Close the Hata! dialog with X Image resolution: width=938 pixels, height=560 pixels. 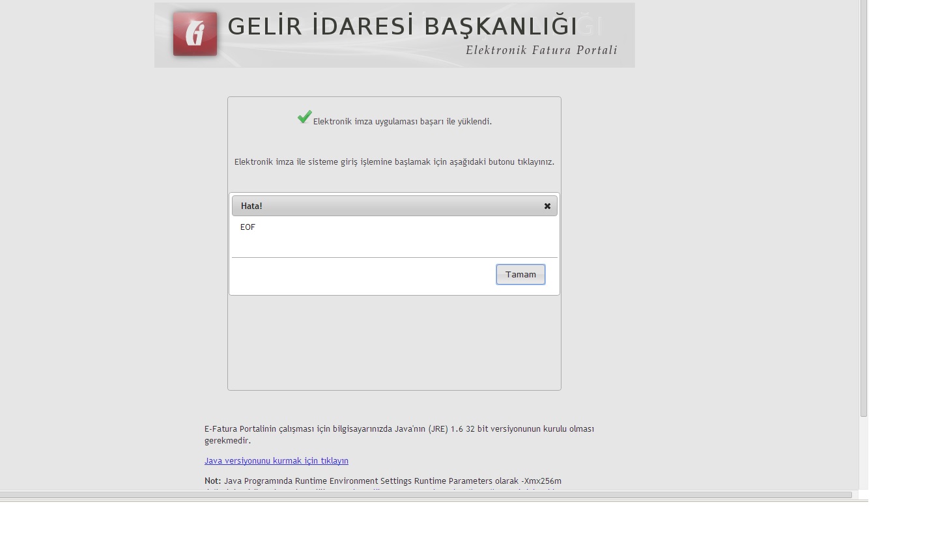tap(547, 206)
